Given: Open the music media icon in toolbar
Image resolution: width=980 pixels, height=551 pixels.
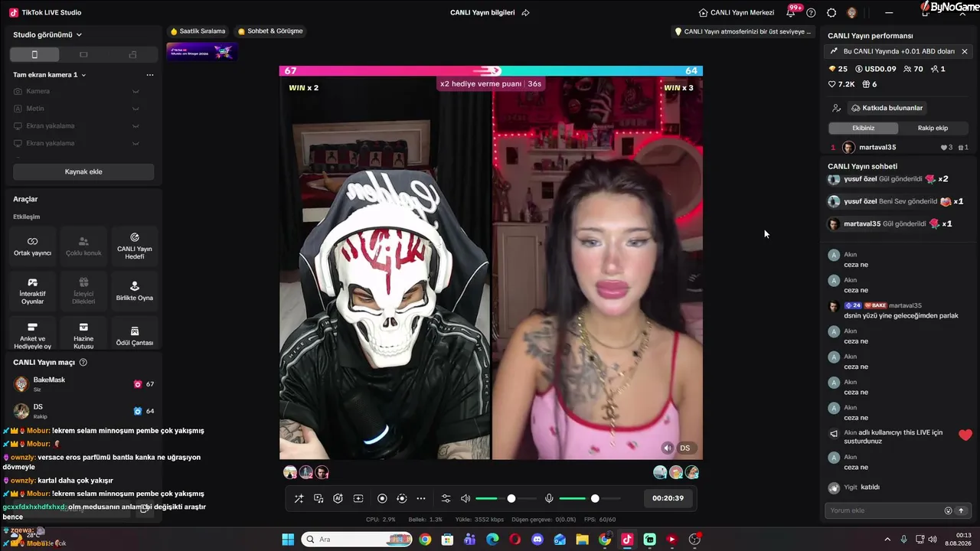Looking at the screenshot, I should [x=318, y=498].
